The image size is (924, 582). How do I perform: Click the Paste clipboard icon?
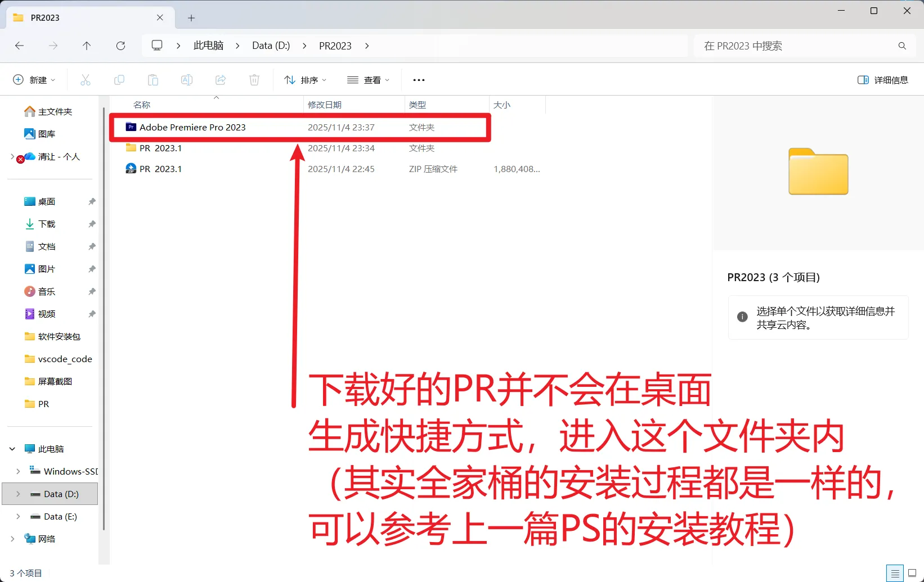click(153, 80)
